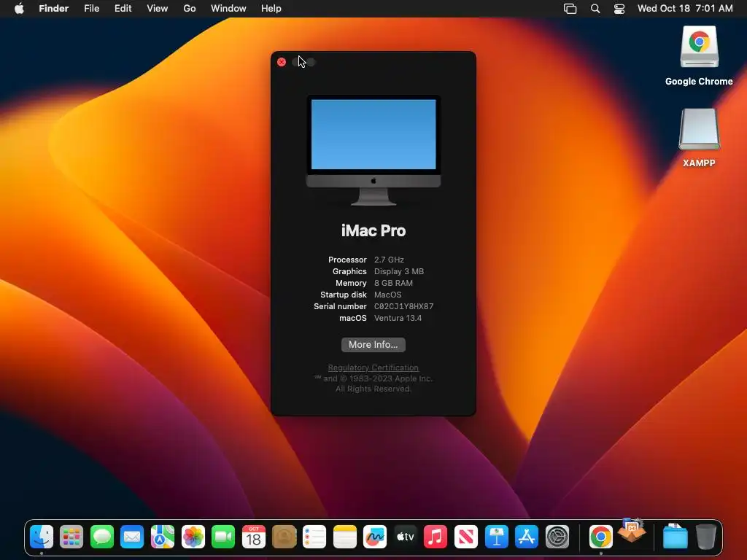Open Finder from the Dock
This screenshot has height=560, width=747.
pos(42,537)
